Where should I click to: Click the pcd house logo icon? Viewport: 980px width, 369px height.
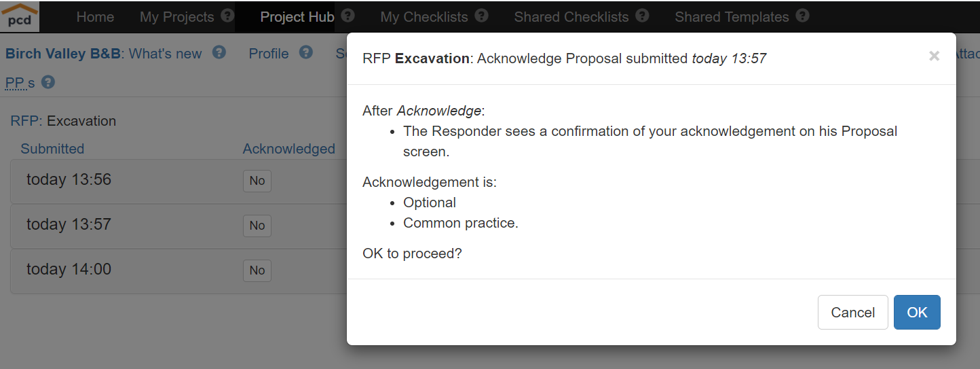coord(20,16)
